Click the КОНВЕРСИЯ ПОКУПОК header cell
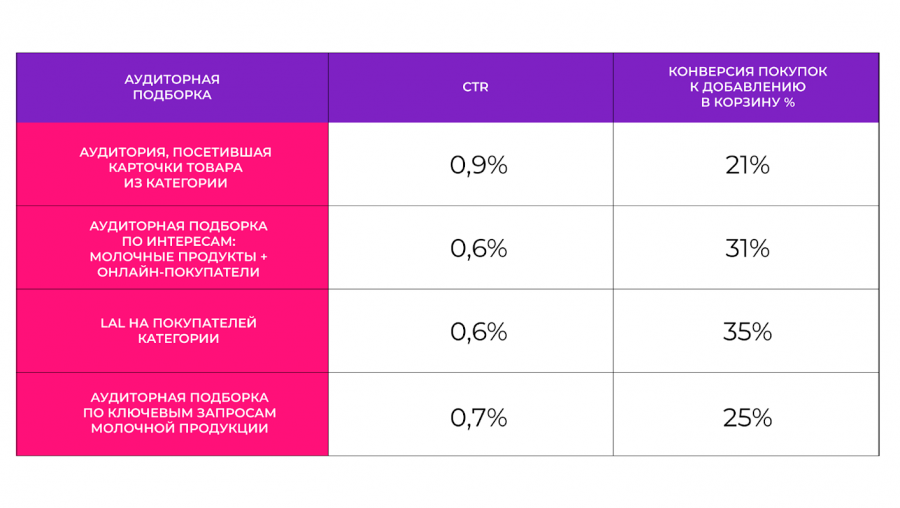Image resolution: width=900 pixels, height=508 pixels. (x=747, y=72)
